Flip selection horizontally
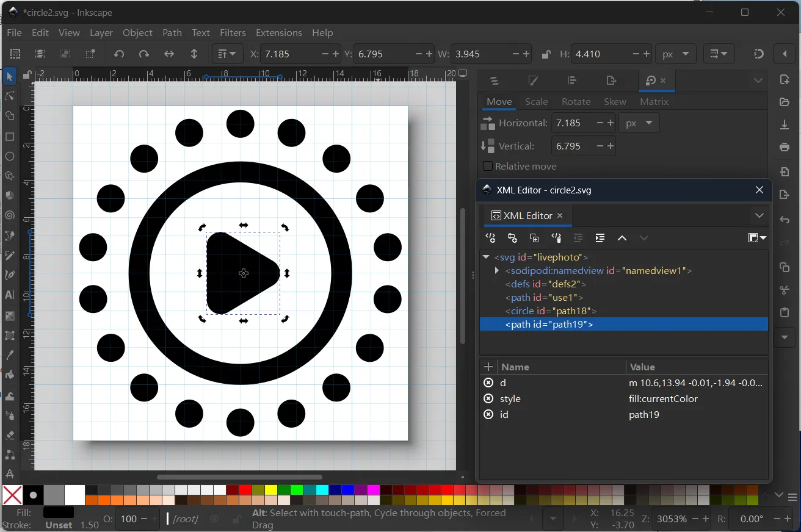The width and height of the screenshot is (801, 532). [x=169, y=54]
